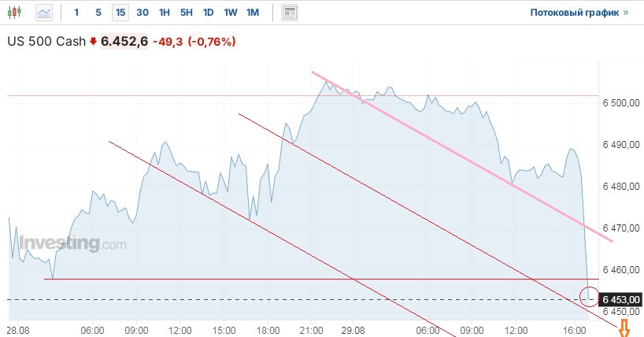Click the red down arrow beside US 500 Cash

click(93, 41)
